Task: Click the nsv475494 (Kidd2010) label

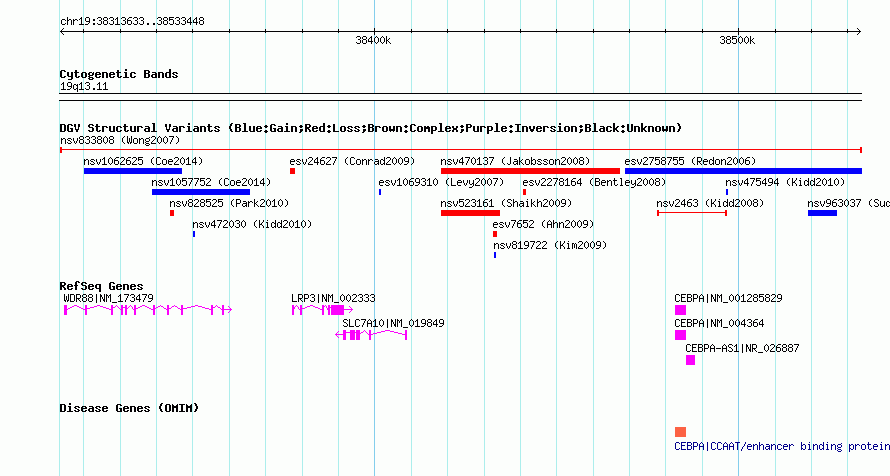Action: pos(785,182)
